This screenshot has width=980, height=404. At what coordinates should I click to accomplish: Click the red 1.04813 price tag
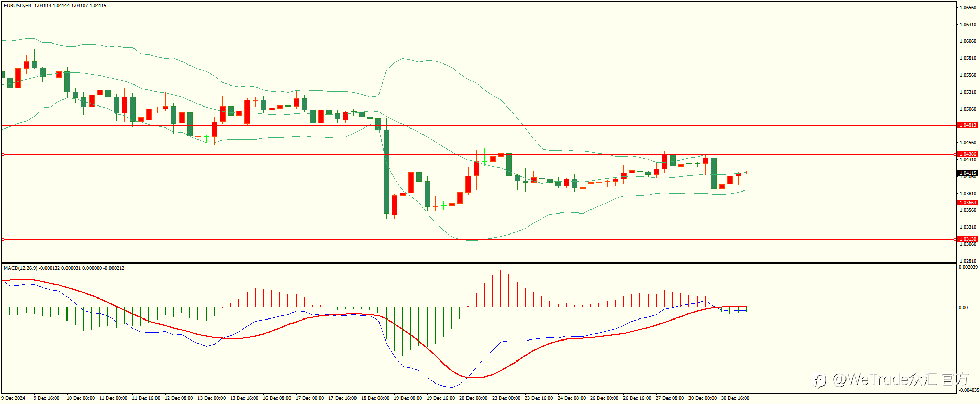click(x=968, y=125)
